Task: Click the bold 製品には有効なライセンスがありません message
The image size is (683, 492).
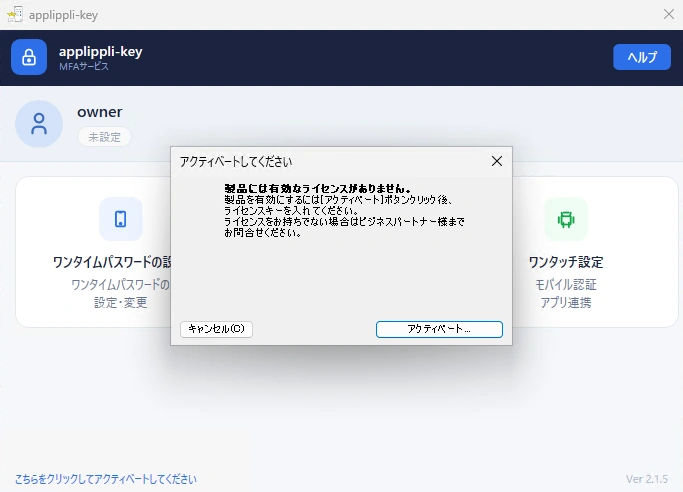Action: [x=318, y=189]
